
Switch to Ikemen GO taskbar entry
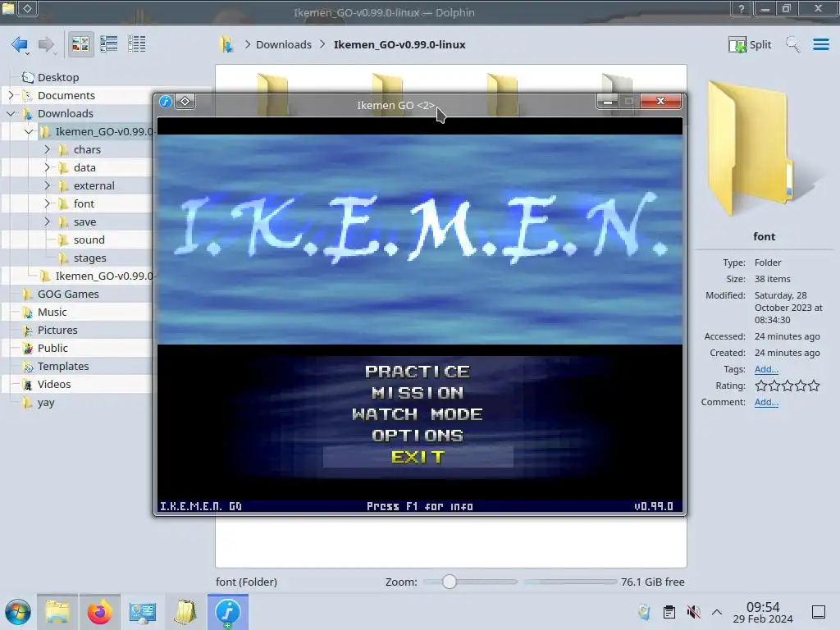(x=228, y=612)
